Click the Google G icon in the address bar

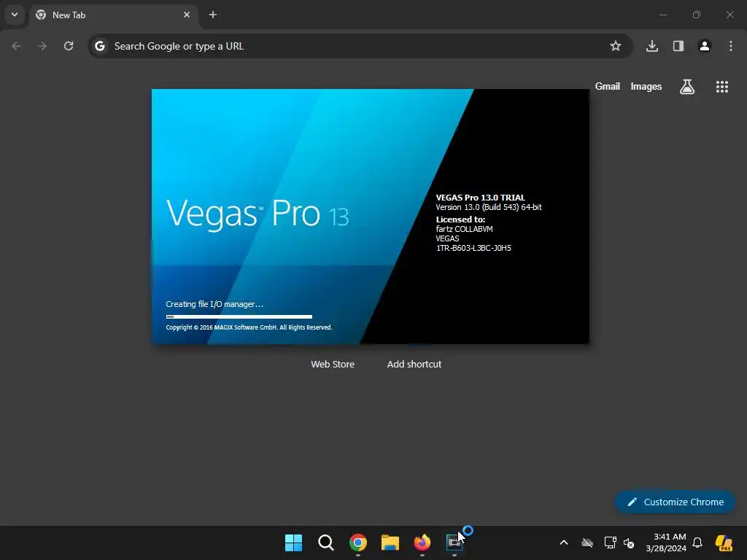[x=99, y=46]
